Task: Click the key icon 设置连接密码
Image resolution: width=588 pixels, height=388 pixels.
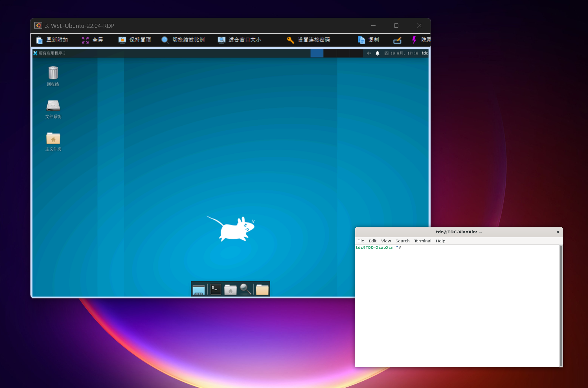Action: (308, 40)
